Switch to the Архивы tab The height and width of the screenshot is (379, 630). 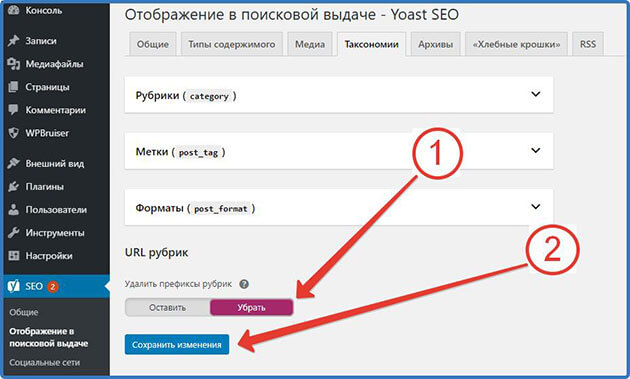tap(436, 44)
